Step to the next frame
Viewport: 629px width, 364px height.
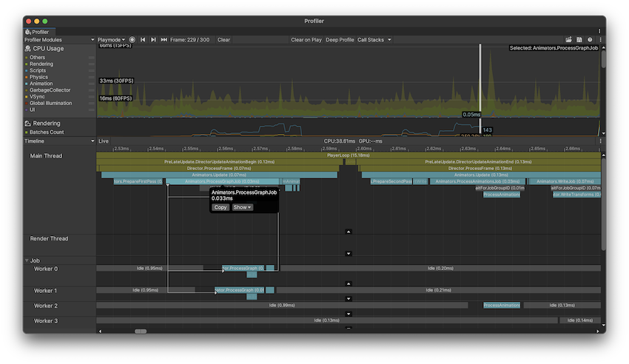click(x=153, y=40)
